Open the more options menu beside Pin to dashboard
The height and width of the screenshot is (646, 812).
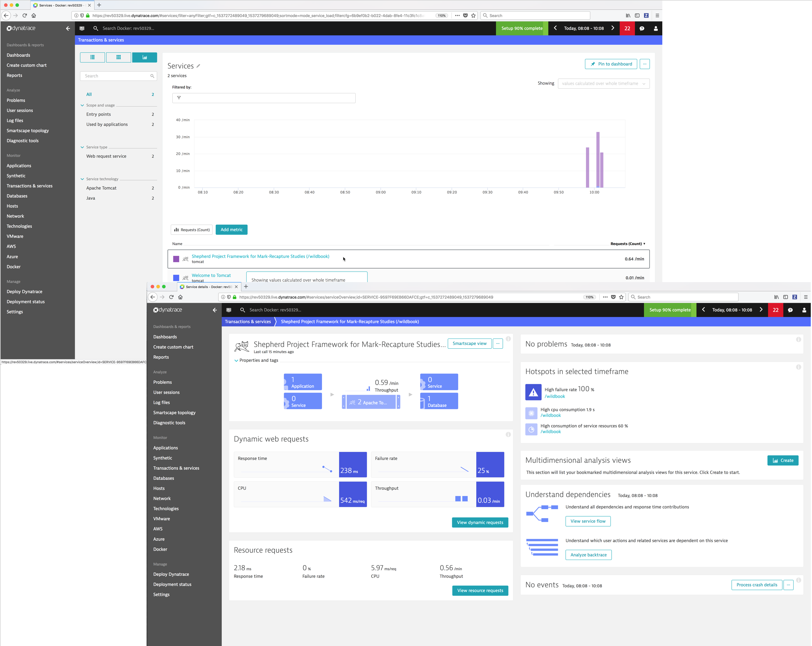coord(645,64)
